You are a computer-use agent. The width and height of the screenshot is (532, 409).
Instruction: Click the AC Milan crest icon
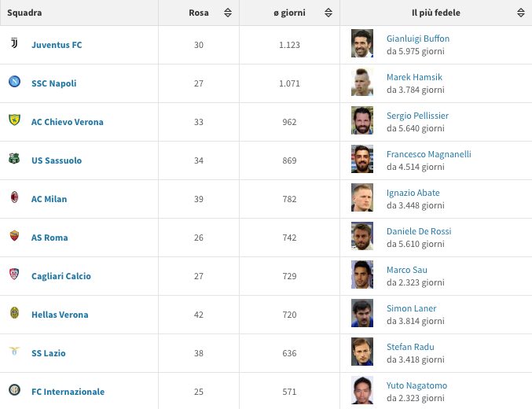(x=14, y=197)
